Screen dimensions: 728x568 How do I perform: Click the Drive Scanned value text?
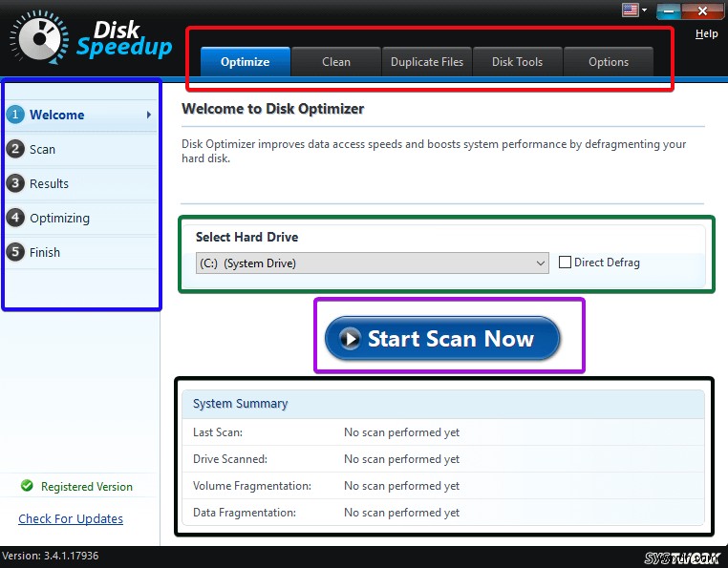tap(401, 459)
